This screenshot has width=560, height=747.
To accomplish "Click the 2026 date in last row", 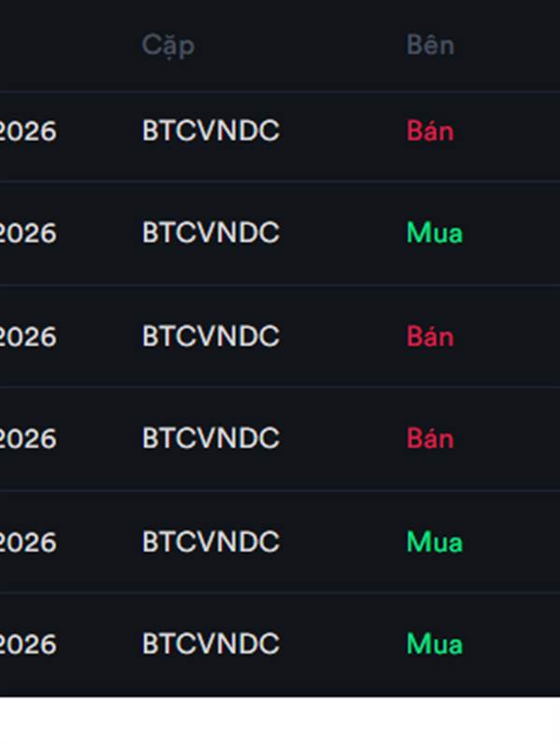I will (28, 644).
